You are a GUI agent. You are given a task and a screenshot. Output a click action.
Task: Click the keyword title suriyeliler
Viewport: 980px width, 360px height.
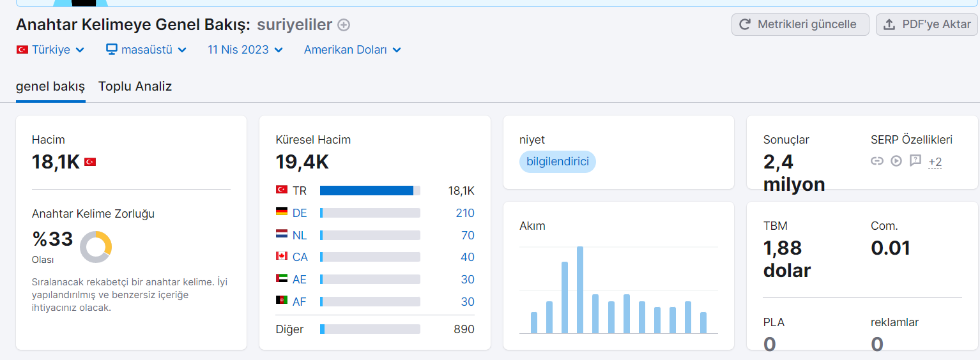295,25
